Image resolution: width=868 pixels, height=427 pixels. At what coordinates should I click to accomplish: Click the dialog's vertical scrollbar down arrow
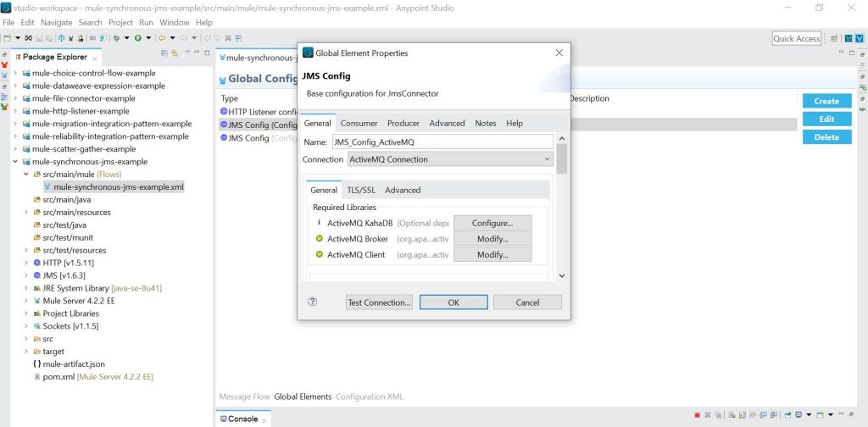click(561, 275)
